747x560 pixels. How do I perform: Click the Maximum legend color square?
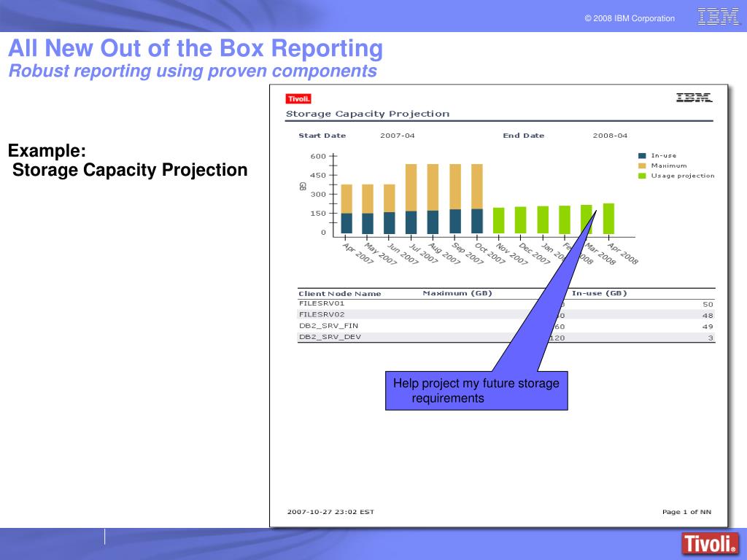[642, 166]
